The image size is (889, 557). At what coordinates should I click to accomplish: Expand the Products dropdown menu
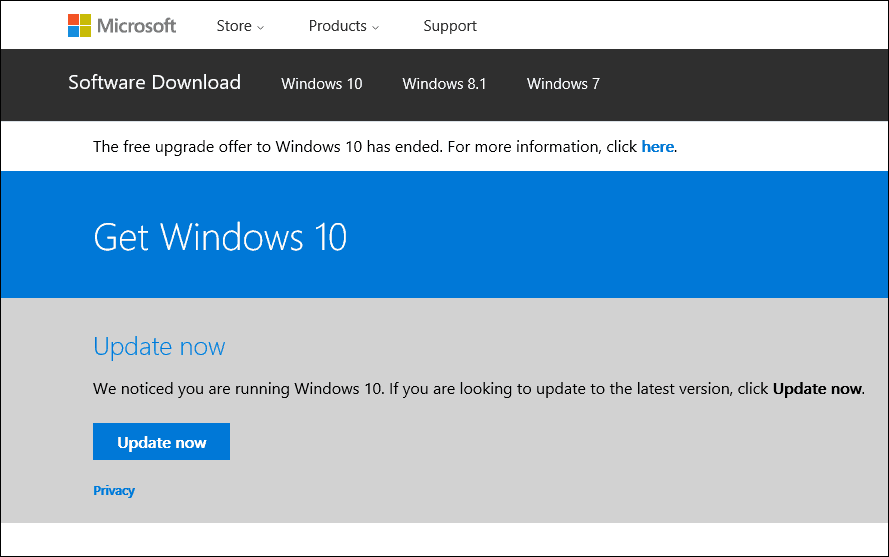click(344, 26)
